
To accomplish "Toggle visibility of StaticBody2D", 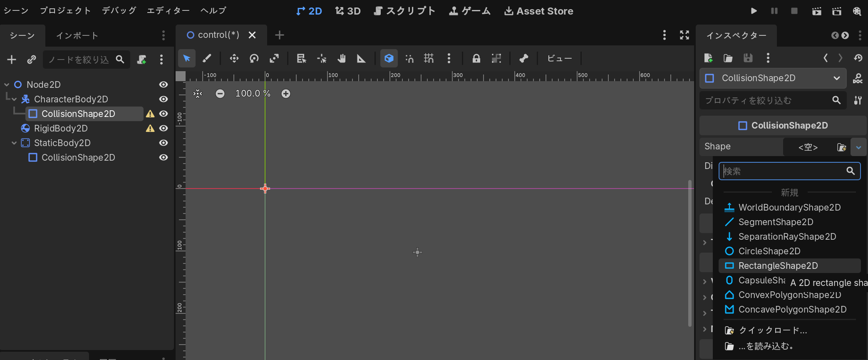I will click(164, 143).
